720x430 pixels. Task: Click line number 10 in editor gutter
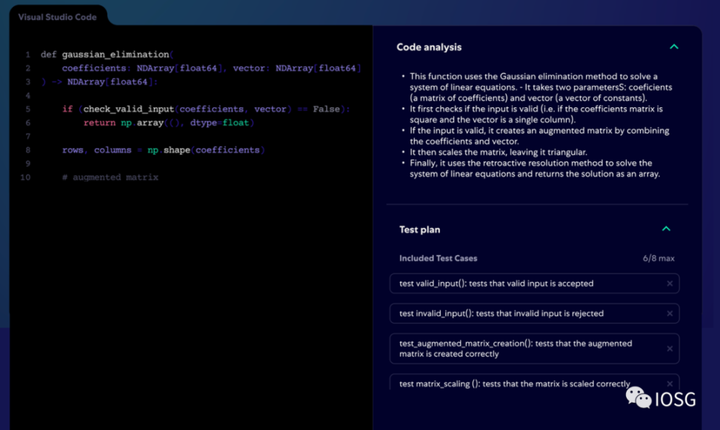pos(25,177)
